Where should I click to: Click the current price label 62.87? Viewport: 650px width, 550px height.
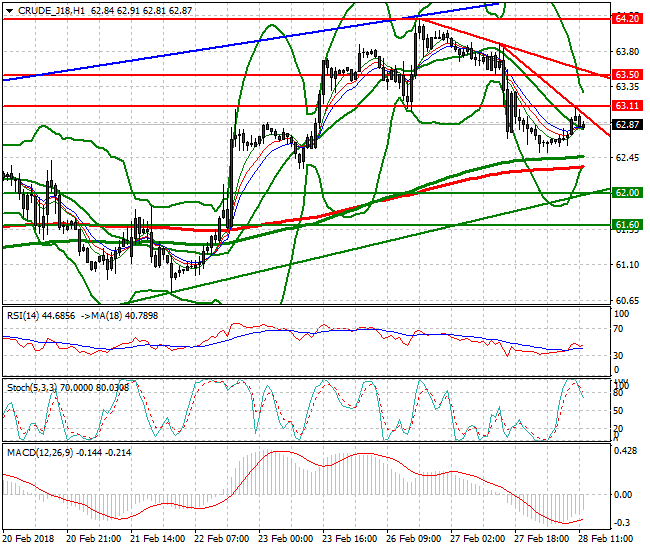pos(627,125)
